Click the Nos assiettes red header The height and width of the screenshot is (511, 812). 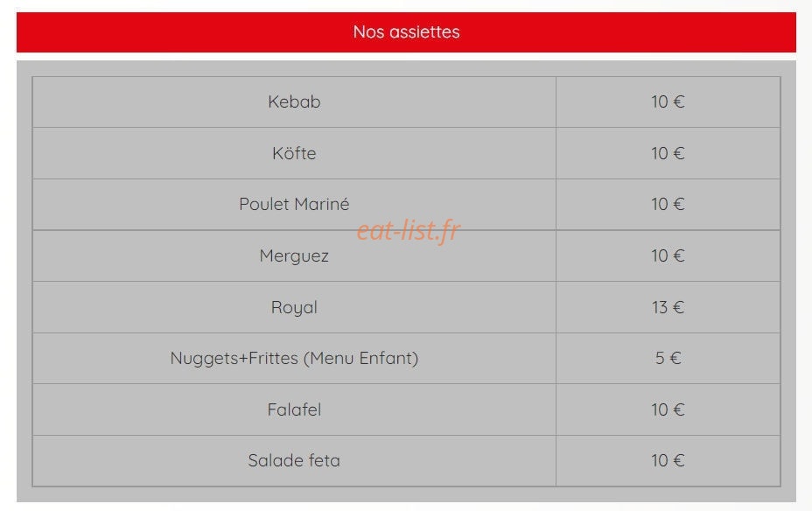click(406, 32)
